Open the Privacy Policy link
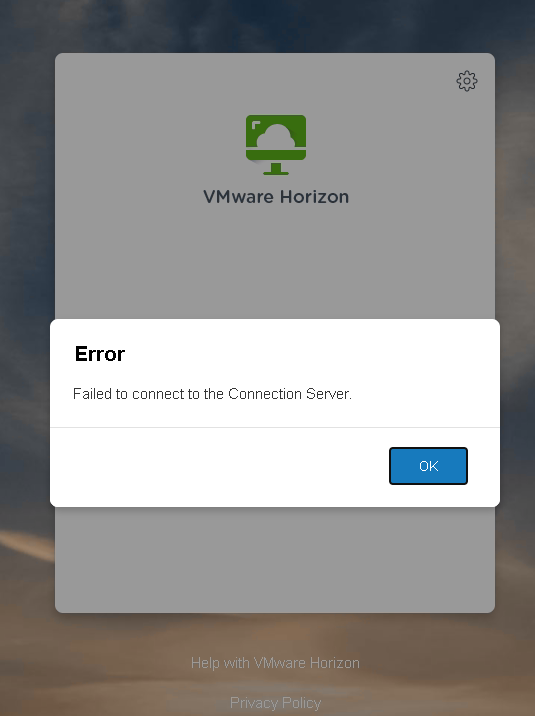The image size is (535, 716). 275,702
